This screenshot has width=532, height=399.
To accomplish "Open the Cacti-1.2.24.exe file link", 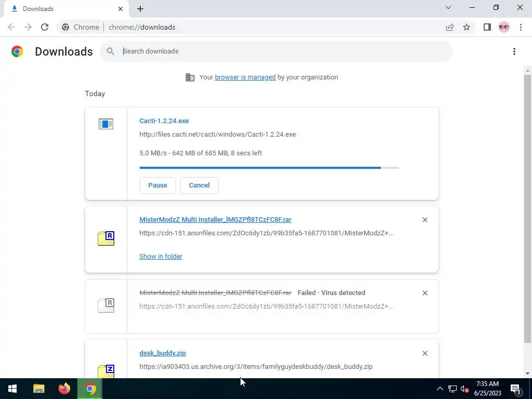I will coord(164,121).
